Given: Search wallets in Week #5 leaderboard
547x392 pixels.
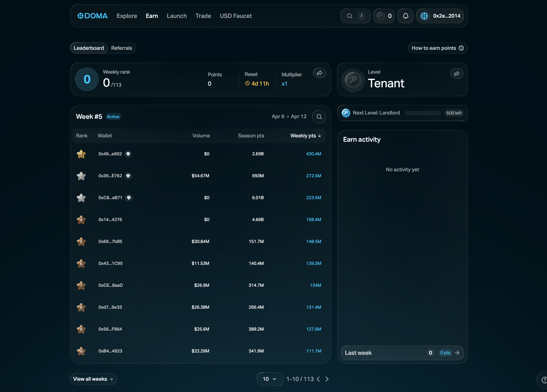Looking at the screenshot, I should [x=319, y=117].
